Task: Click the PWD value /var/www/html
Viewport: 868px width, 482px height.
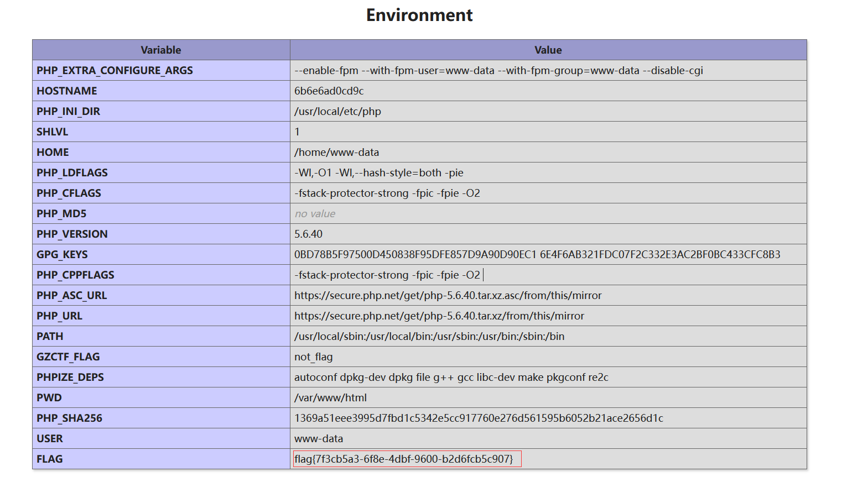Action: point(330,398)
